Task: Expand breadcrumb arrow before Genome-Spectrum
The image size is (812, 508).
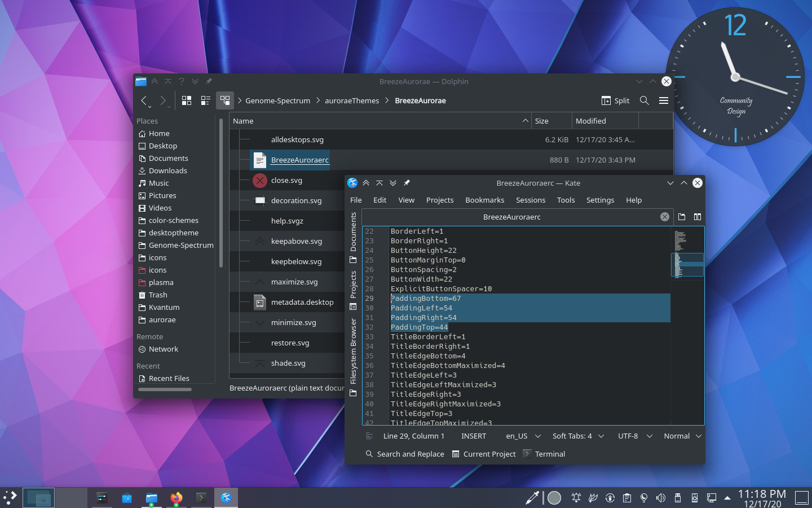Action: (x=239, y=100)
